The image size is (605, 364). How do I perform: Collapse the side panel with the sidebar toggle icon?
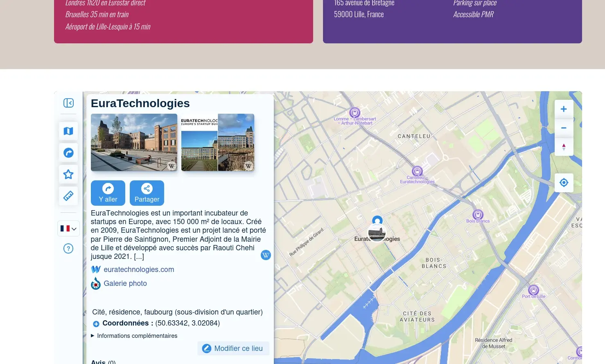pos(68,103)
